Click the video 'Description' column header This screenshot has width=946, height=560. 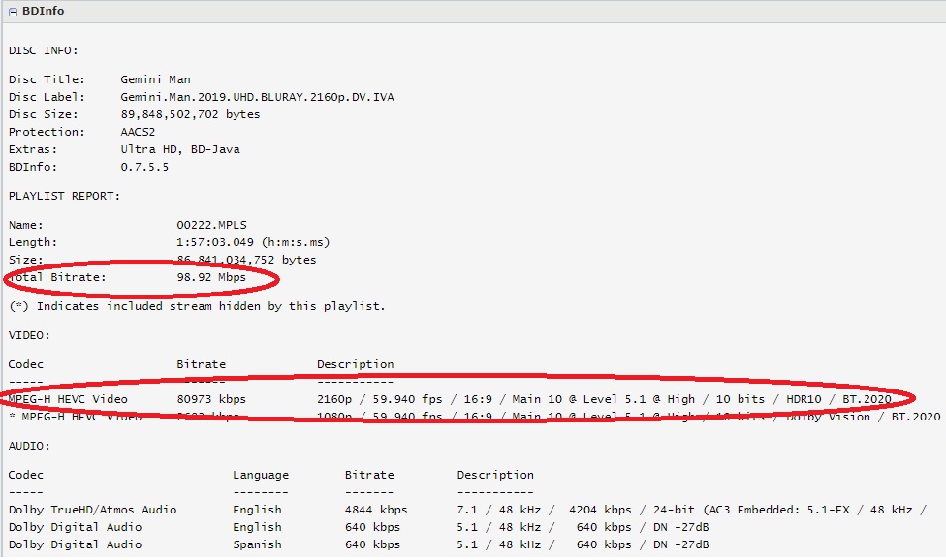356,364
